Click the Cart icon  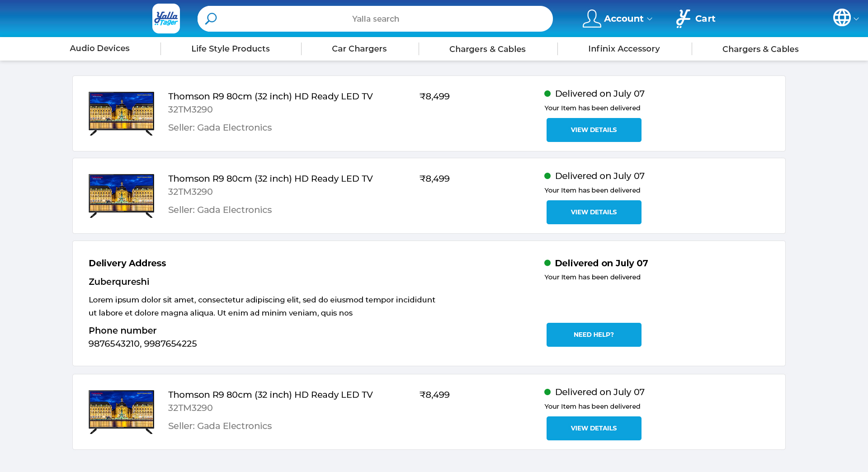(683, 19)
